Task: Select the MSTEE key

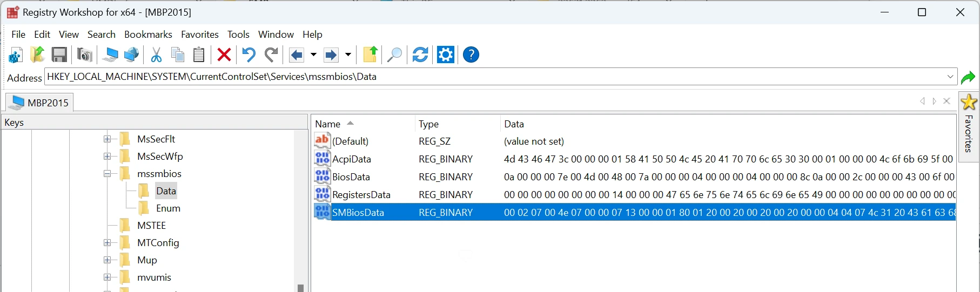Action: pyautogui.click(x=152, y=226)
